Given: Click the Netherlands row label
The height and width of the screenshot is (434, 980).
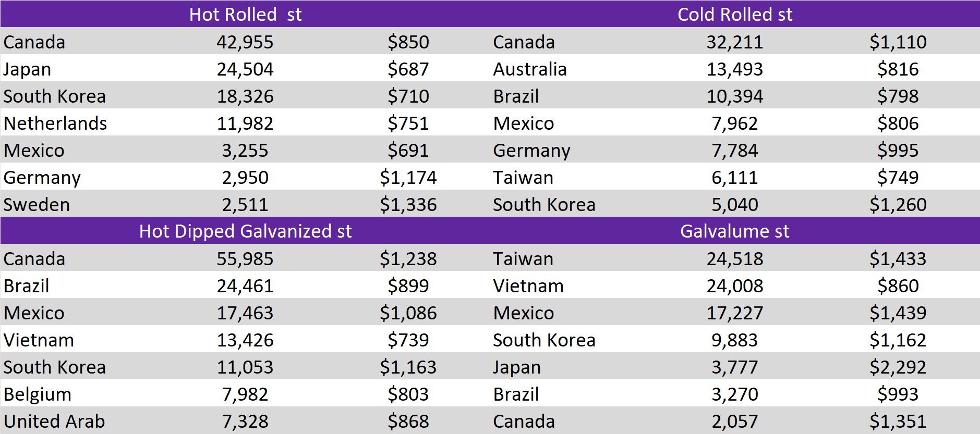Looking at the screenshot, I should tap(55, 123).
